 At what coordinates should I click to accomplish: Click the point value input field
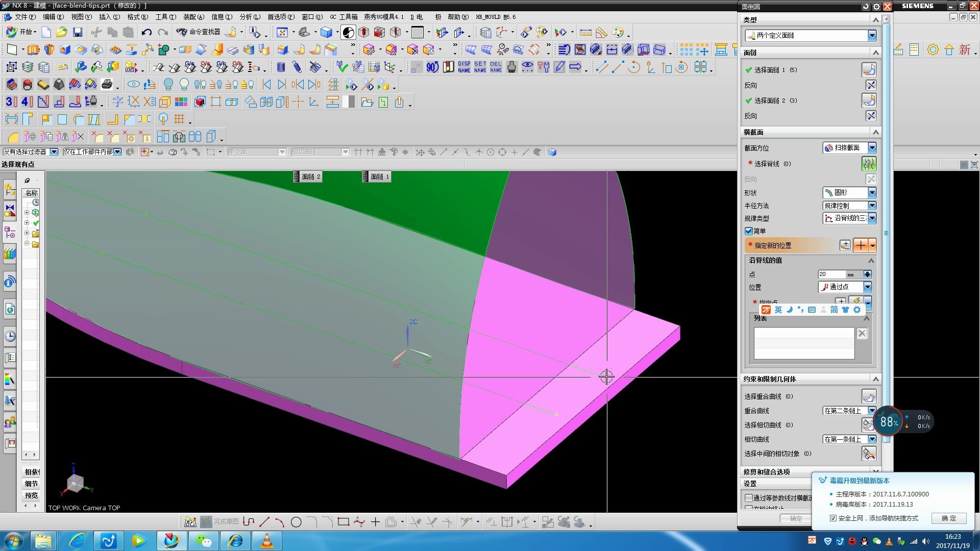click(x=831, y=274)
